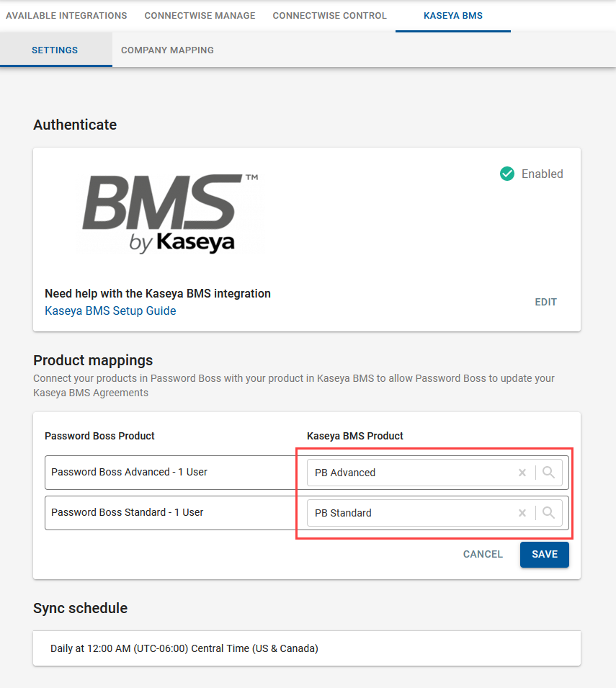
Task: Click the 'Authenticate' heading
Action: click(75, 125)
